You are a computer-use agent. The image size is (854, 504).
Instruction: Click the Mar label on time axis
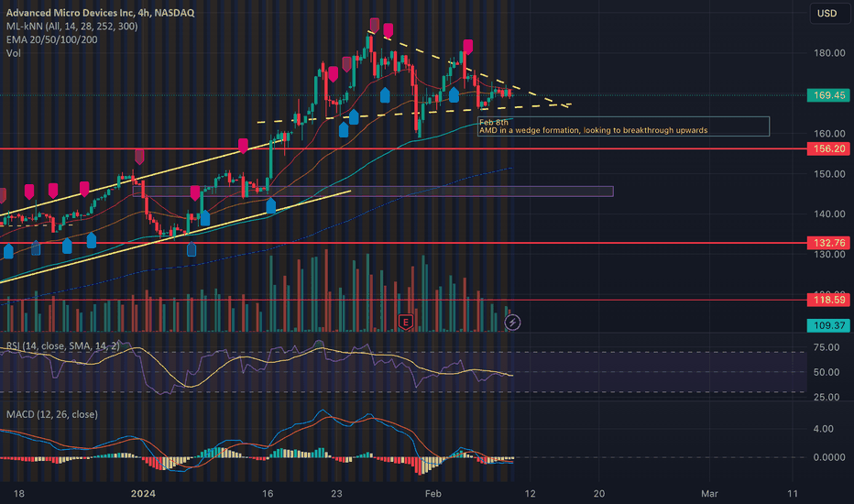click(709, 494)
